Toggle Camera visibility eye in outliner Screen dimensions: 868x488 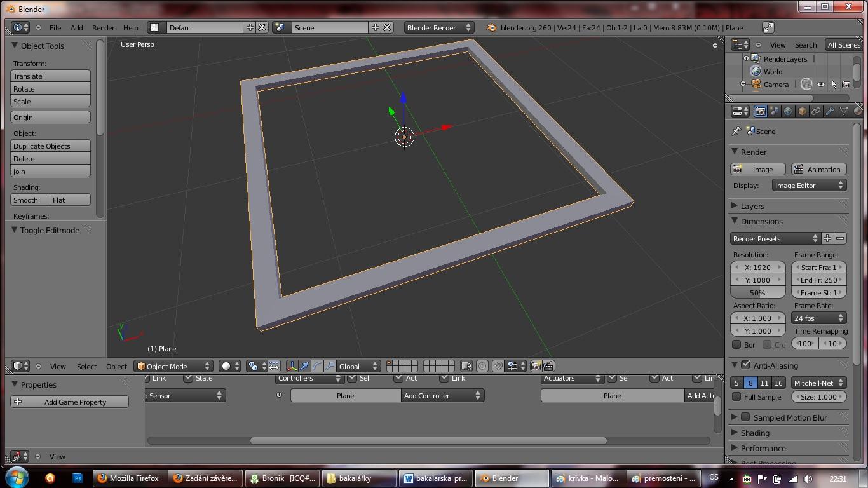point(821,85)
